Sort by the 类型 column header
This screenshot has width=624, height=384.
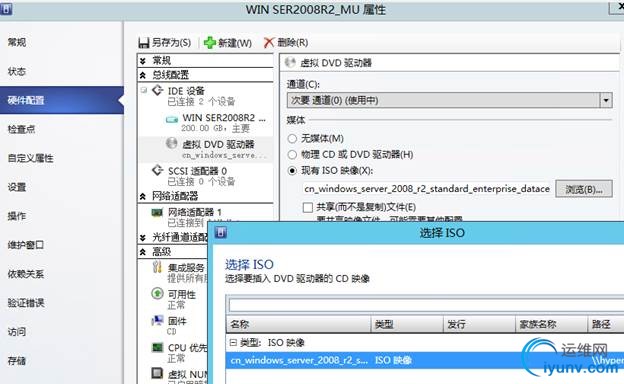point(407,325)
